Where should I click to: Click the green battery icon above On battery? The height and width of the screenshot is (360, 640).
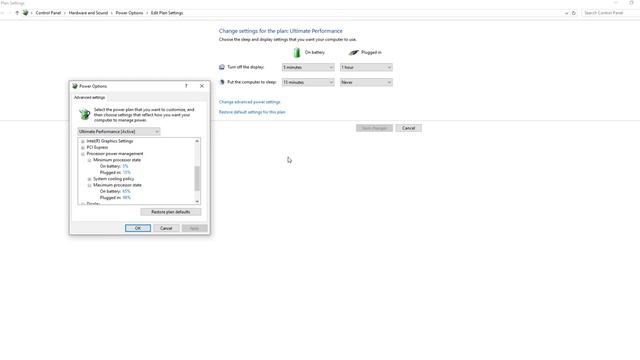tap(297, 53)
